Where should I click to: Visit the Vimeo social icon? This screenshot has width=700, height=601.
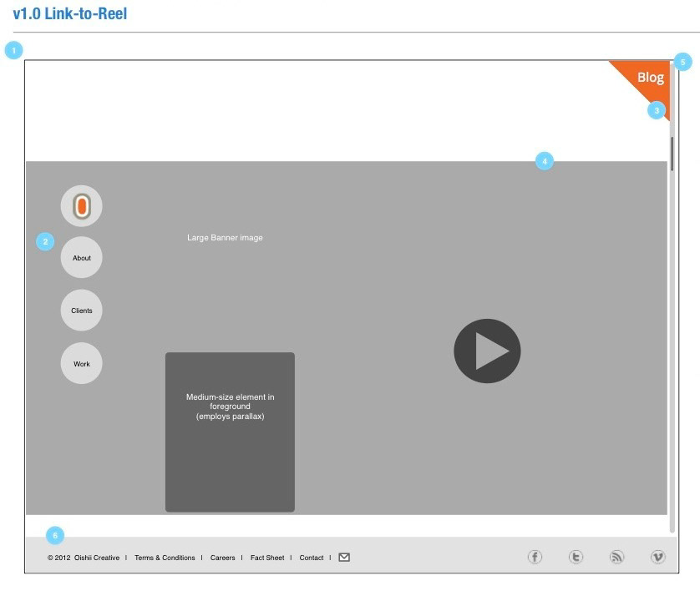(658, 557)
